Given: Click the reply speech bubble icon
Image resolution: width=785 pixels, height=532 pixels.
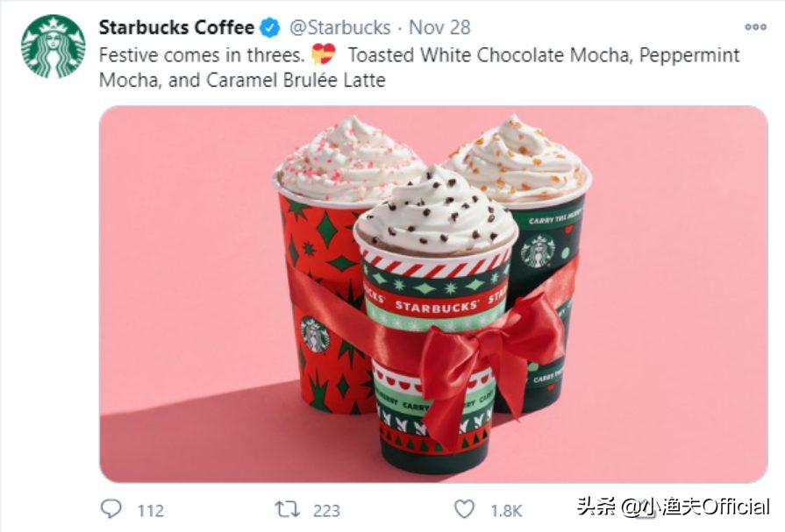Looking at the screenshot, I should pos(111,509).
